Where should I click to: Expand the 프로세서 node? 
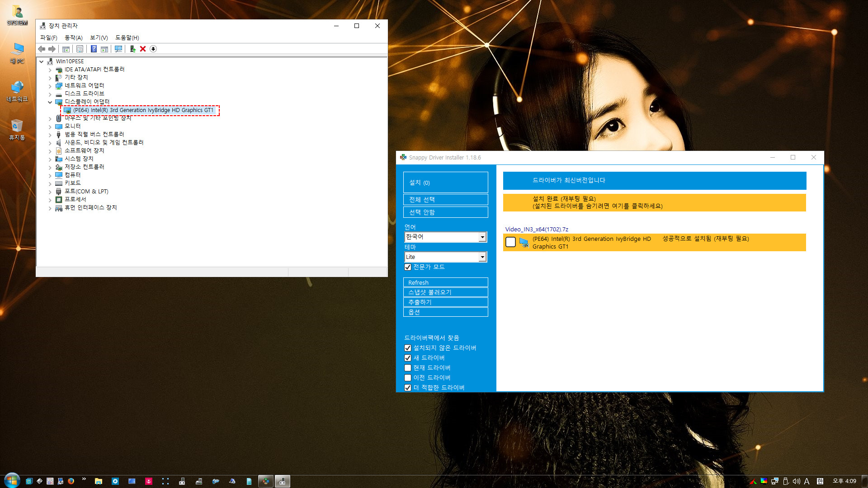(x=50, y=200)
